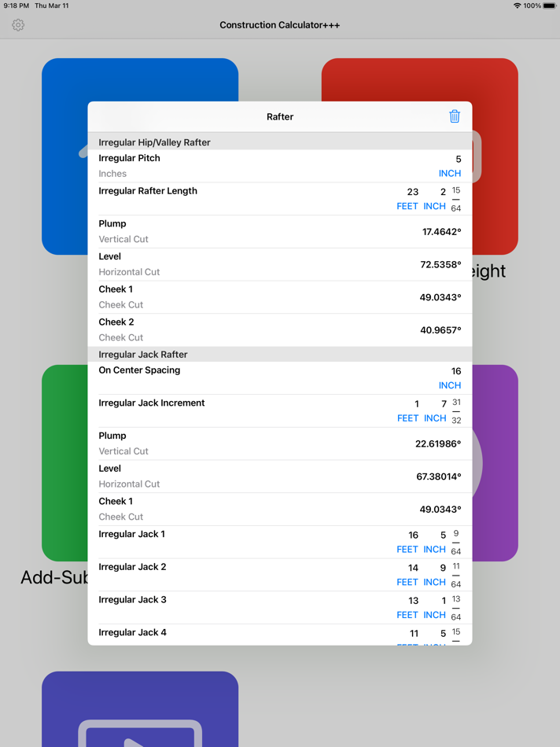This screenshot has width=560, height=747.
Task: Select the Irregular Pitch value 5
Action: [458, 159]
